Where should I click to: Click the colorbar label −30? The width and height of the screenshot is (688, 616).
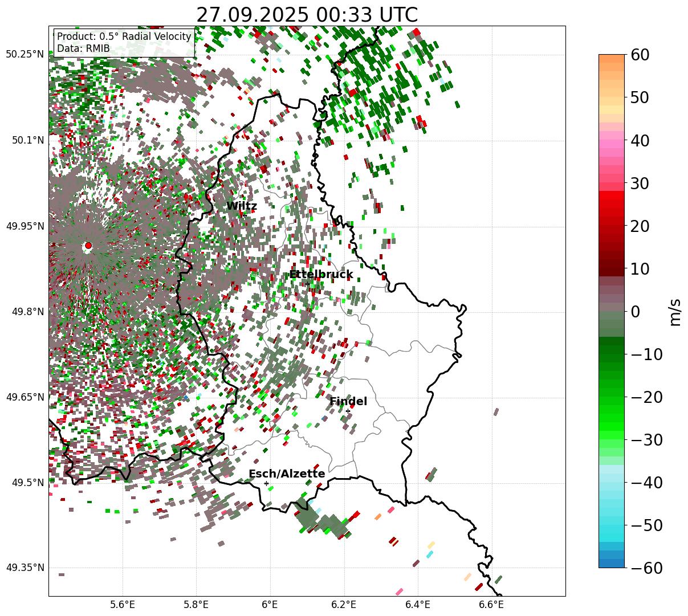click(x=646, y=440)
